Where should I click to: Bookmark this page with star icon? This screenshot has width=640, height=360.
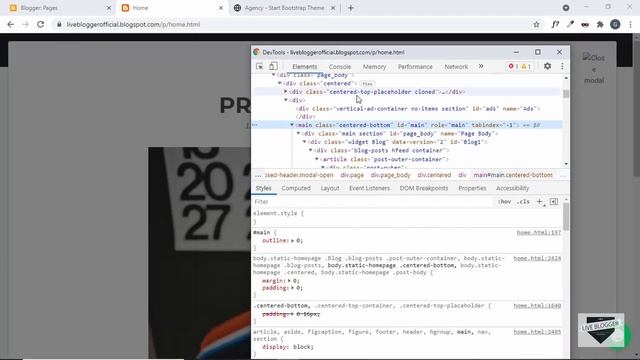click(536, 24)
